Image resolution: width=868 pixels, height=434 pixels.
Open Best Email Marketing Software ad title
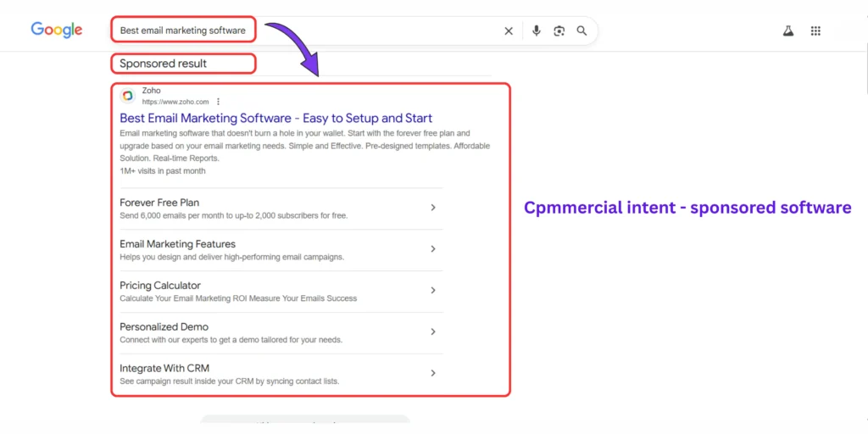(x=275, y=118)
